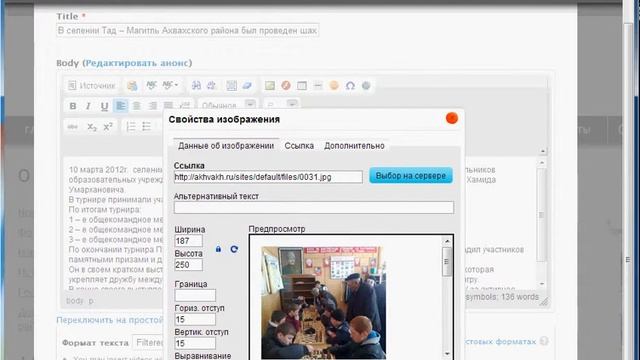640x360 pixels.
Task: Open the Редактировать анонс link
Action: click(138, 63)
